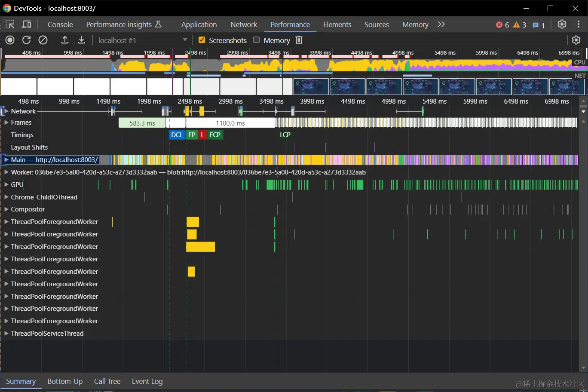Switch to the Bottom-Up tab
Image resolution: width=588 pixels, height=392 pixels.
click(x=65, y=381)
